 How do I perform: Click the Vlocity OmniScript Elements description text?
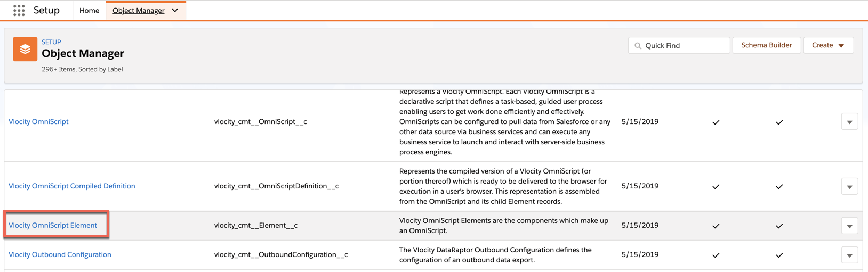point(504,226)
